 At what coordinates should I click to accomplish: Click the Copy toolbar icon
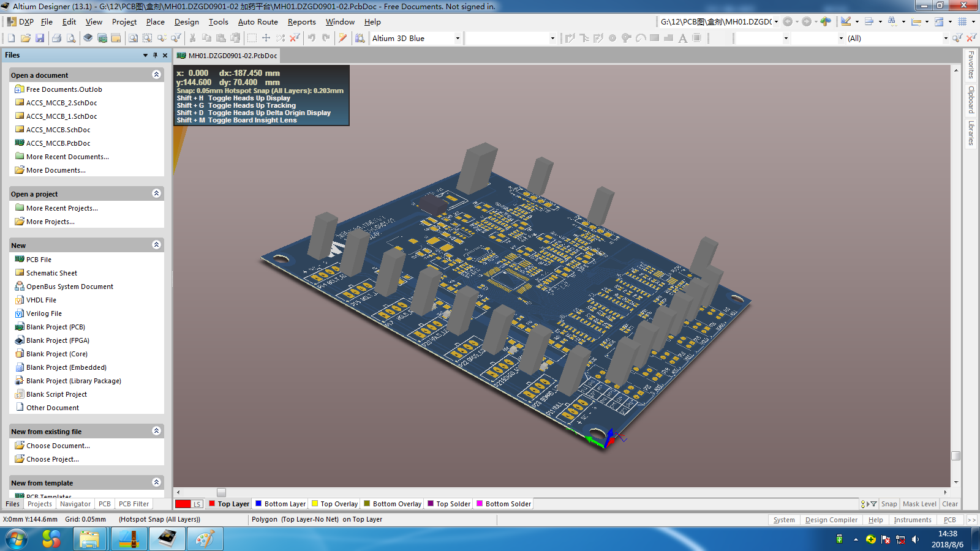click(x=206, y=38)
